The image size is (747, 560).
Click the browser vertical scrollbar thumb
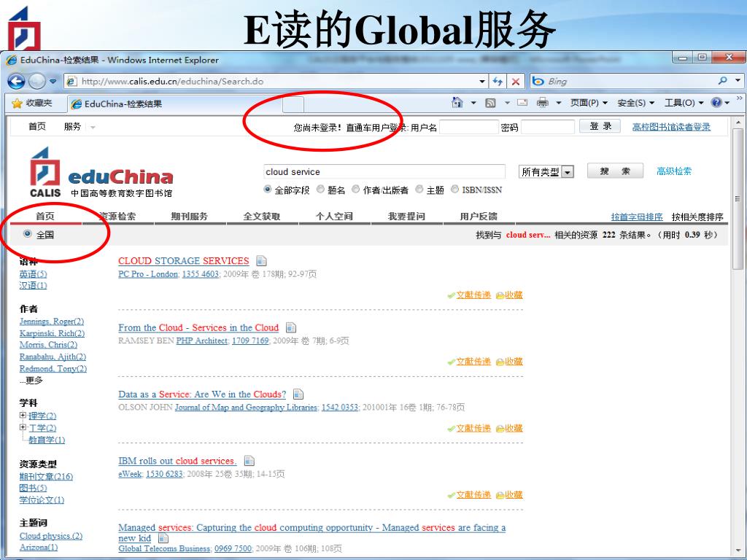(x=738, y=198)
